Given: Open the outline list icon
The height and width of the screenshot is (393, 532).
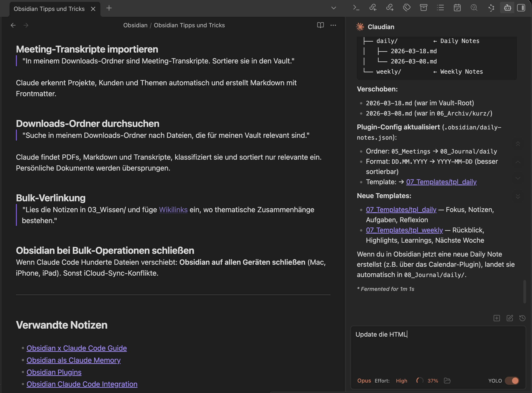Looking at the screenshot, I should (440, 8).
